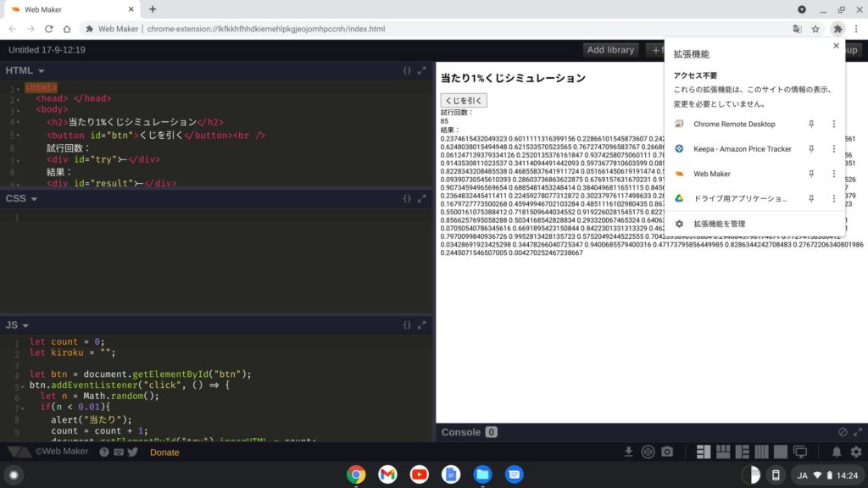Format the CSS code with braces icon
This screenshot has width=868, height=488.
pos(407,198)
